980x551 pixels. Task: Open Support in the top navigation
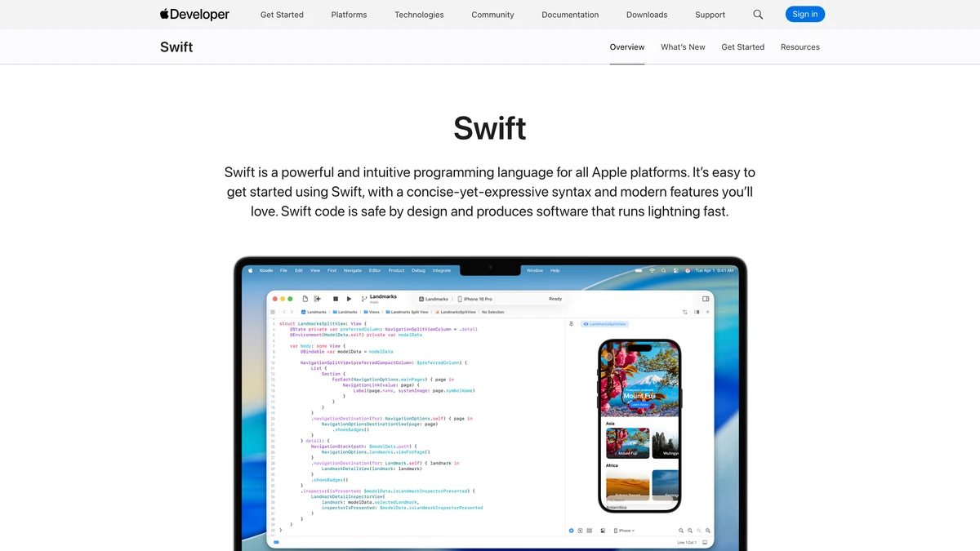pyautogui.click(x=710, y=15)
